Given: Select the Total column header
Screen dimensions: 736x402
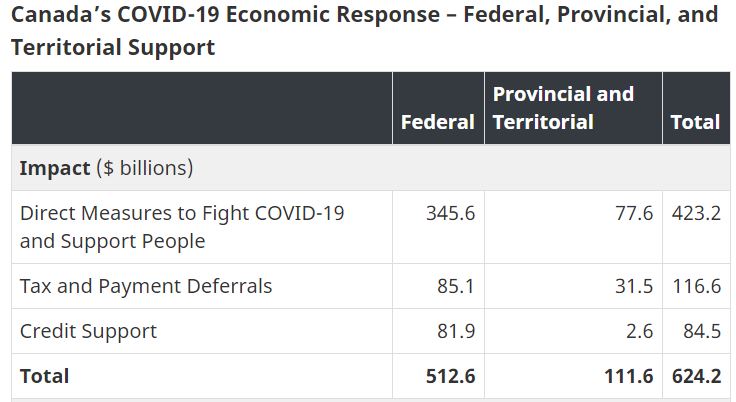Looking at the screenshot, I should point(695,122).
